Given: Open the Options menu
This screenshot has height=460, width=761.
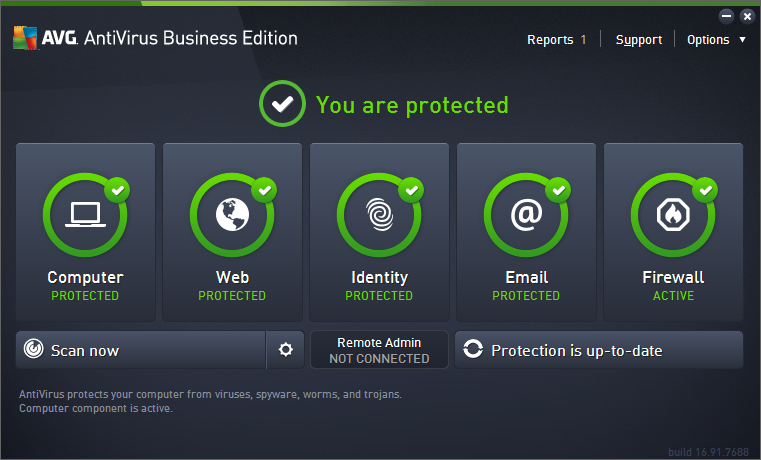Looking at the screenshot, I should (x=708, y=40).
